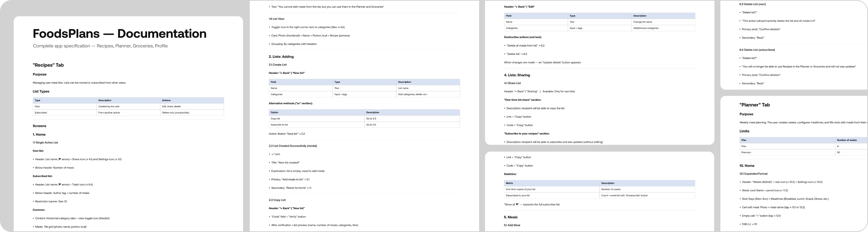Click the "Premium" plan cell

tap(787, 152)
